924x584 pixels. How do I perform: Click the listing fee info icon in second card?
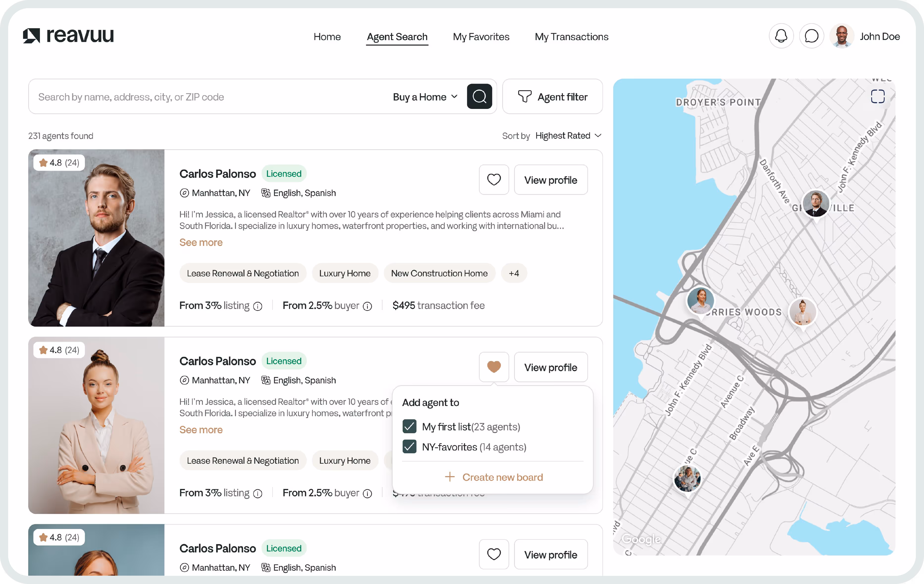click(258, 493)
